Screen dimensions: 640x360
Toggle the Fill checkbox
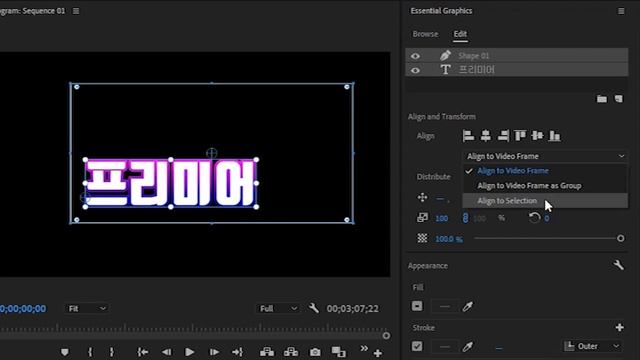point(417,306)
